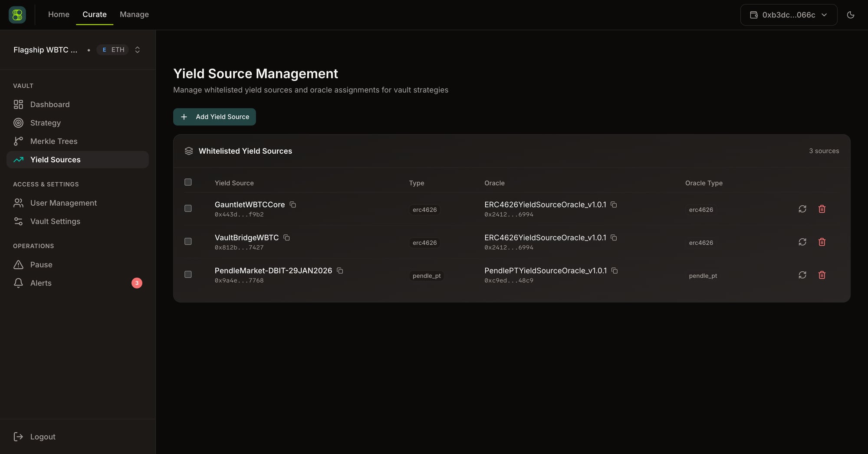Copy GauntletWBTCCore address icon
This screenshot has height=454, width=868.
293,204
